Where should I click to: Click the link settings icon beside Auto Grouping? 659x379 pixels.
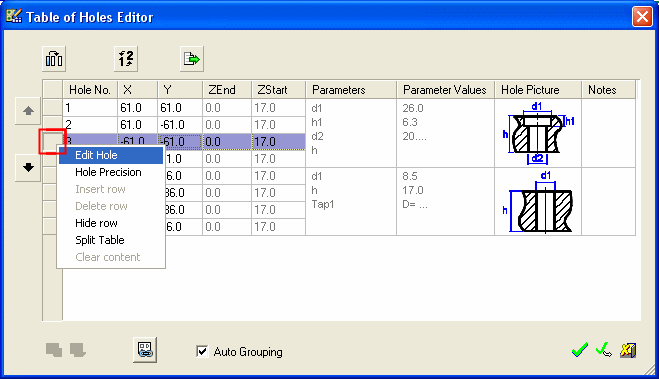tap(145, 350)
